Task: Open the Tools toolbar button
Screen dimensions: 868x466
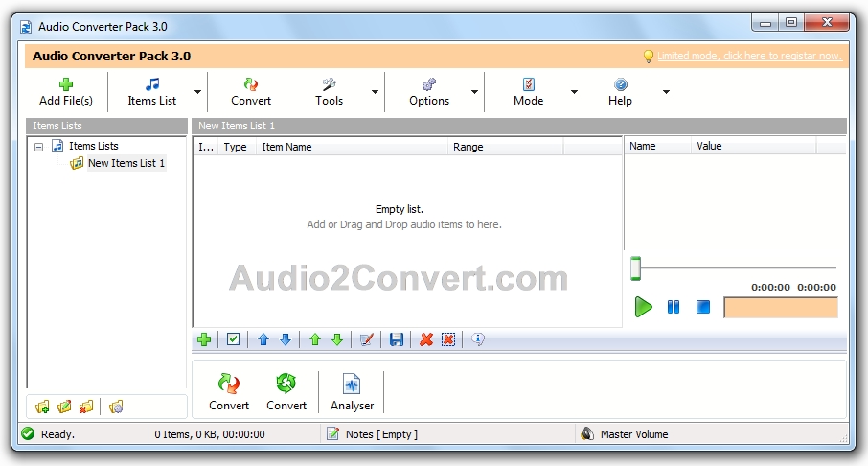Action: coord(329,92)
